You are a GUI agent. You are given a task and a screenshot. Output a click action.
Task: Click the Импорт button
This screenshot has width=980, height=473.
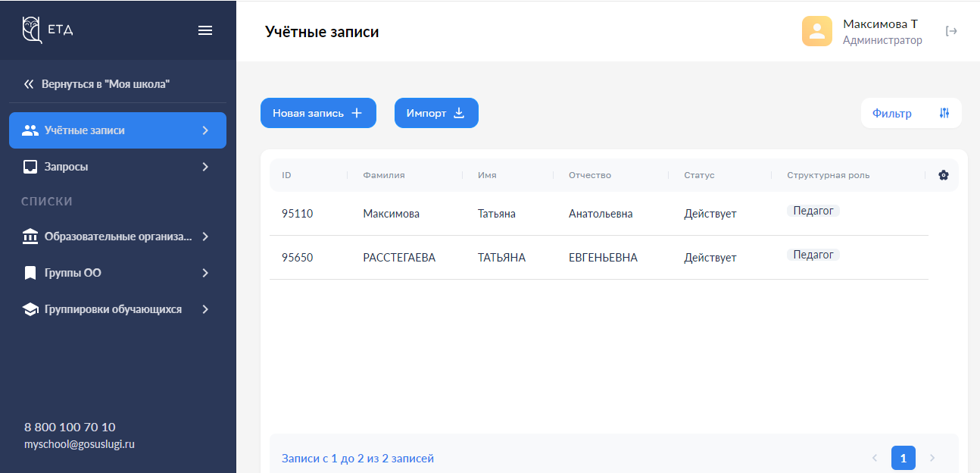[x=436, y=113]
